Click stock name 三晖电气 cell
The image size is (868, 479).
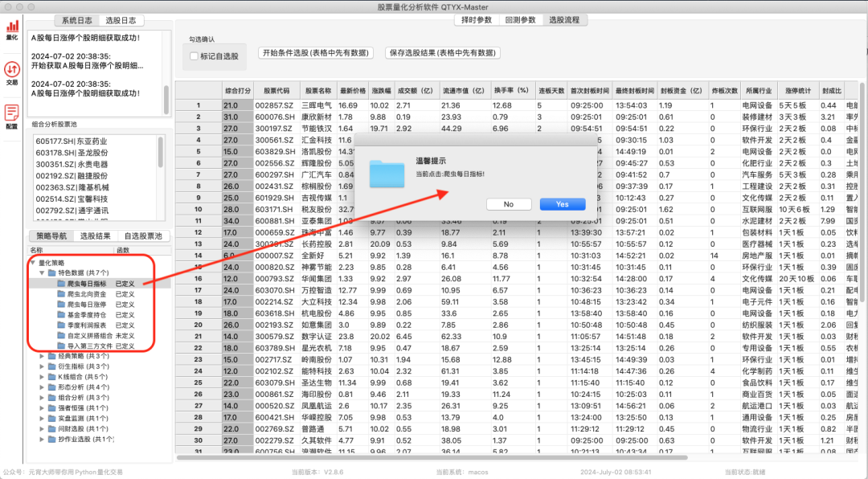[x=318, y=105]
